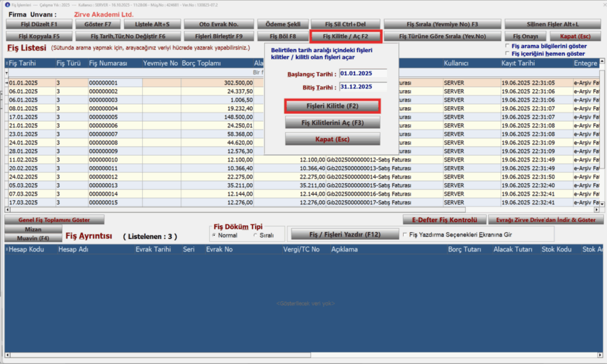The width and height of the screenshot is (607, 364).
Task: Select the Sıralı radio button
Action: (x=255, y=235)
